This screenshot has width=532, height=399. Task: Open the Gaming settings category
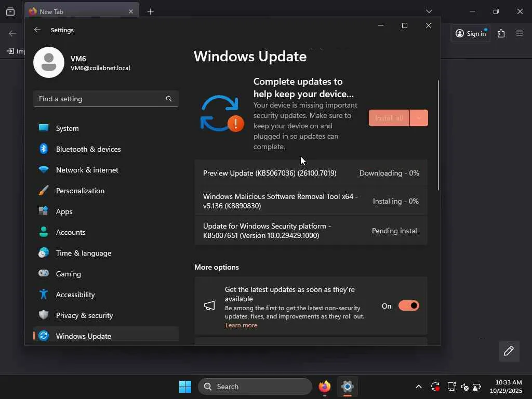click(x=106, y=273)
